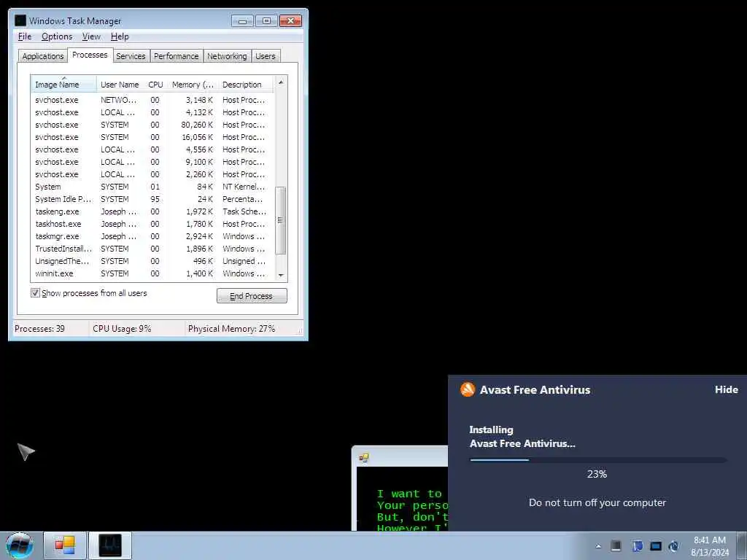Viewport: 747px width, 560px height.
Task: Select the Processes tab
Action: click(x=90, y=55)
